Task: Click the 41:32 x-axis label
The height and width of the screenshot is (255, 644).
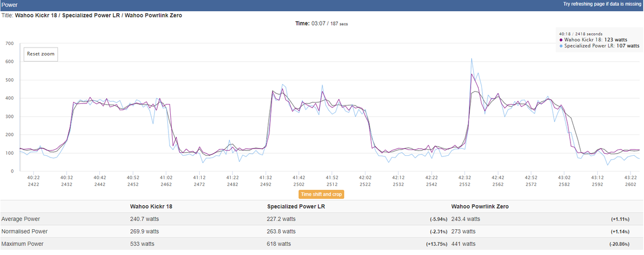Action: 266,177
